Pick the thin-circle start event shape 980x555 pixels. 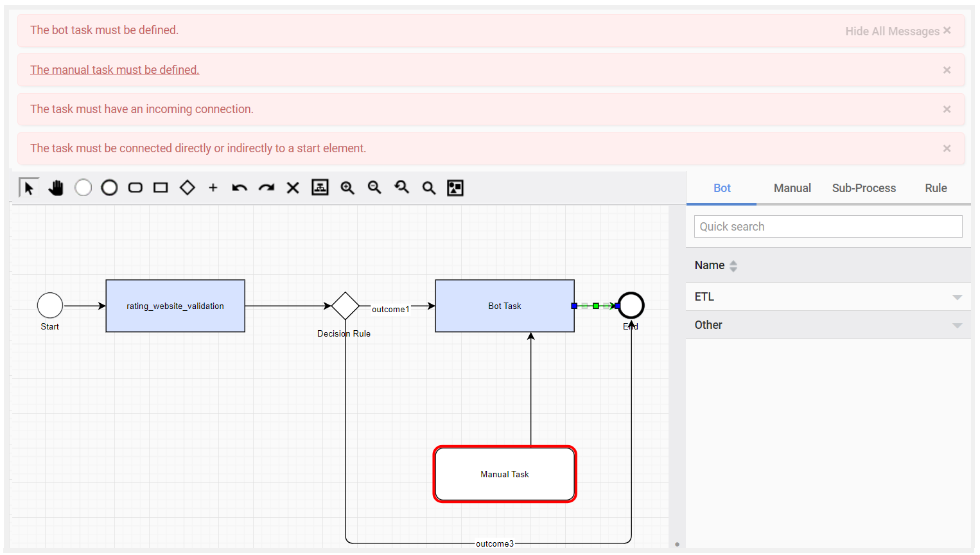coord(83,188)
